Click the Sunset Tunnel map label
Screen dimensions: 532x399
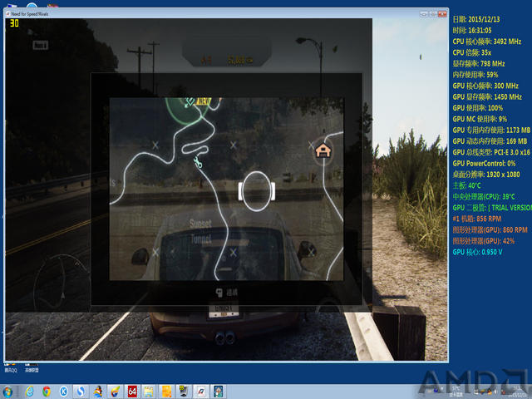coord(200,231)
